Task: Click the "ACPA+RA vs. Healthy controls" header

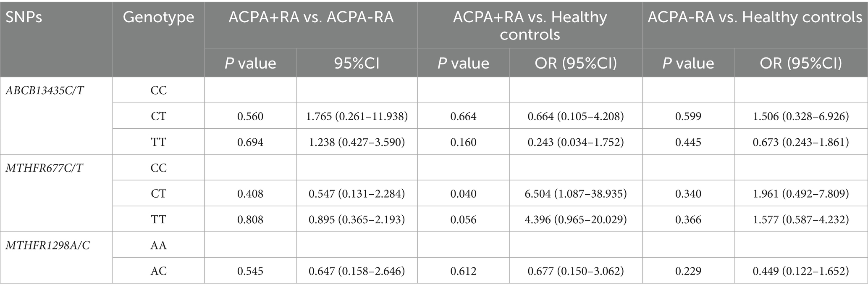Action: pos(530,25)
